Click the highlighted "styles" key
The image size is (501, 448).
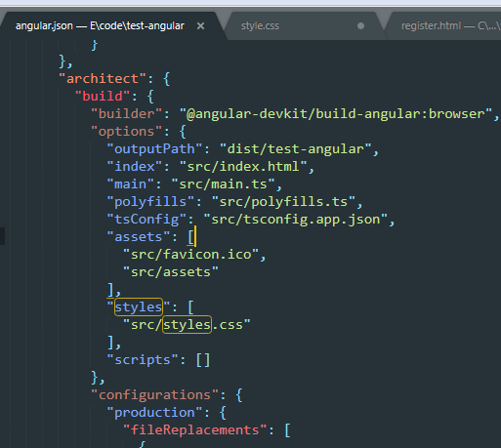(139, 307)
